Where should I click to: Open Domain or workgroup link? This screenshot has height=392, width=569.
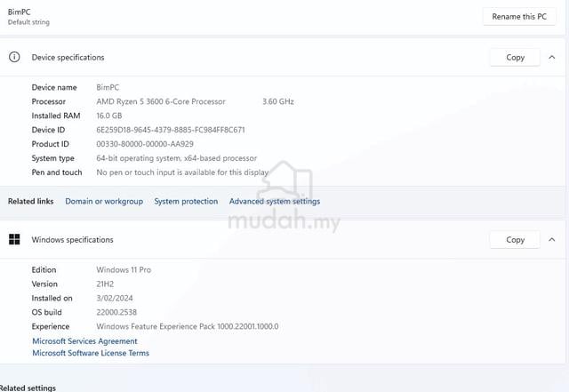click(x=104, y=201)
